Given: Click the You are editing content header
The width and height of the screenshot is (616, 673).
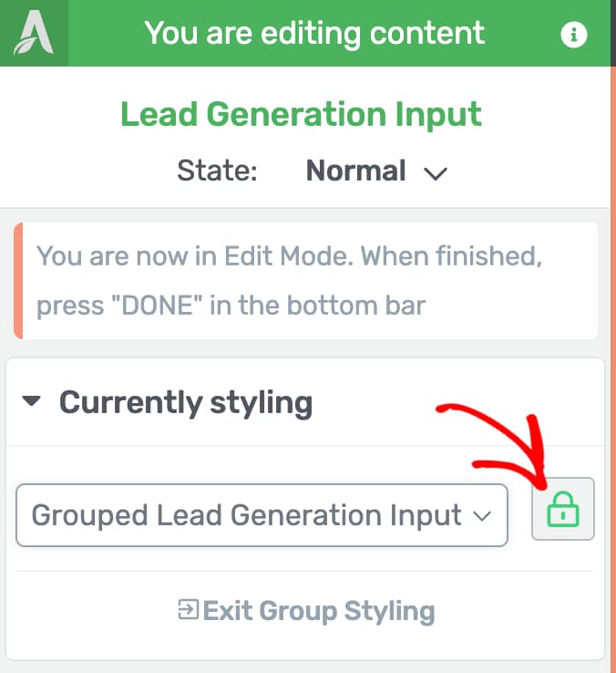Looking at the screenshot, I should pos(314,33).
